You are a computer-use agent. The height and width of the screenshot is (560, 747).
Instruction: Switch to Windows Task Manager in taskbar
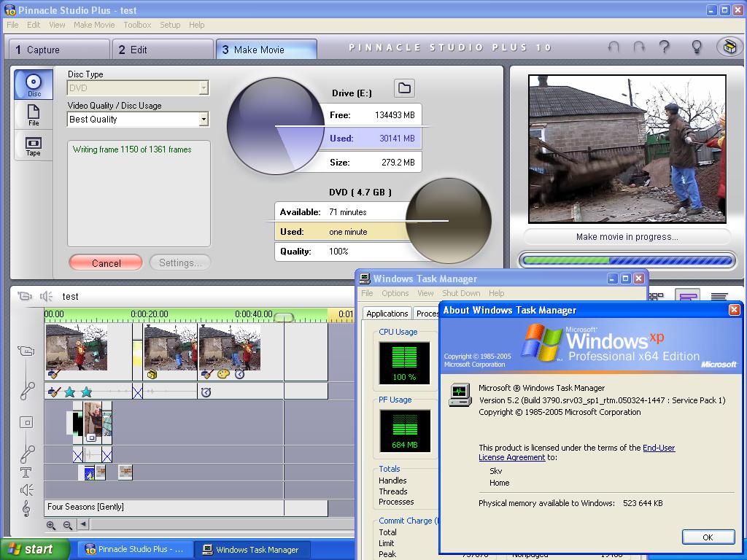click(252, 549)
